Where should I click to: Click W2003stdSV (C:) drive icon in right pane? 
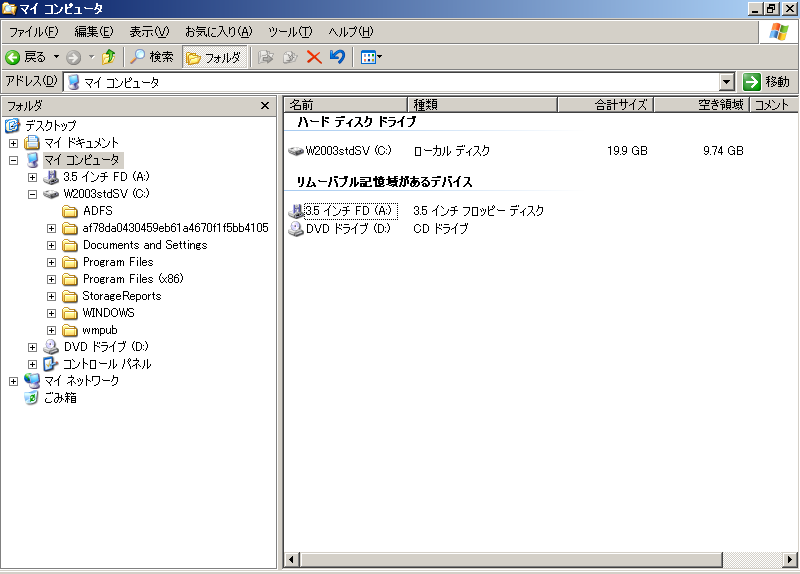[296, 151]
